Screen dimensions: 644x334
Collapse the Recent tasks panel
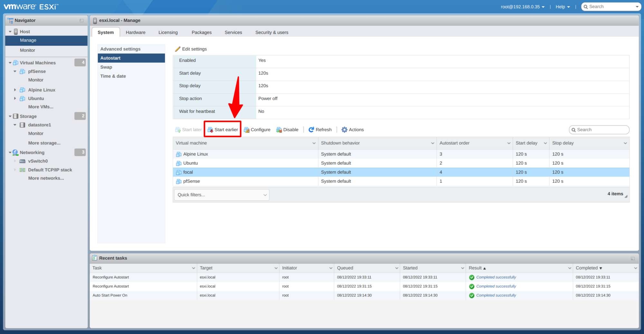pyautogui.click(x=632, y=258)
